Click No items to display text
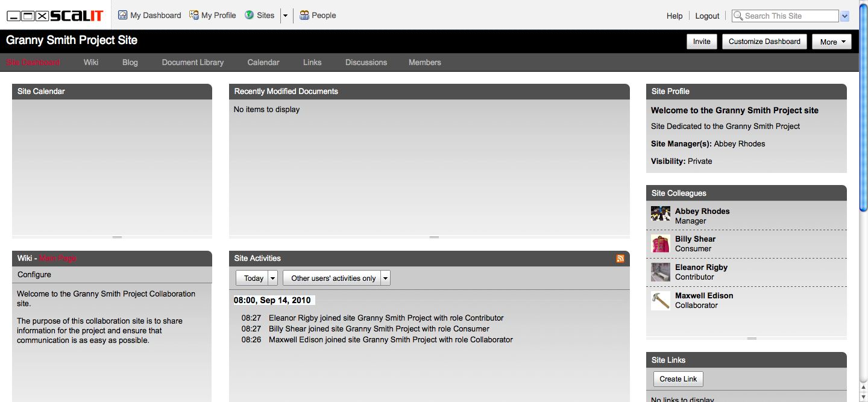The height and width of the screenshot is (402, 868). (266, 109)
